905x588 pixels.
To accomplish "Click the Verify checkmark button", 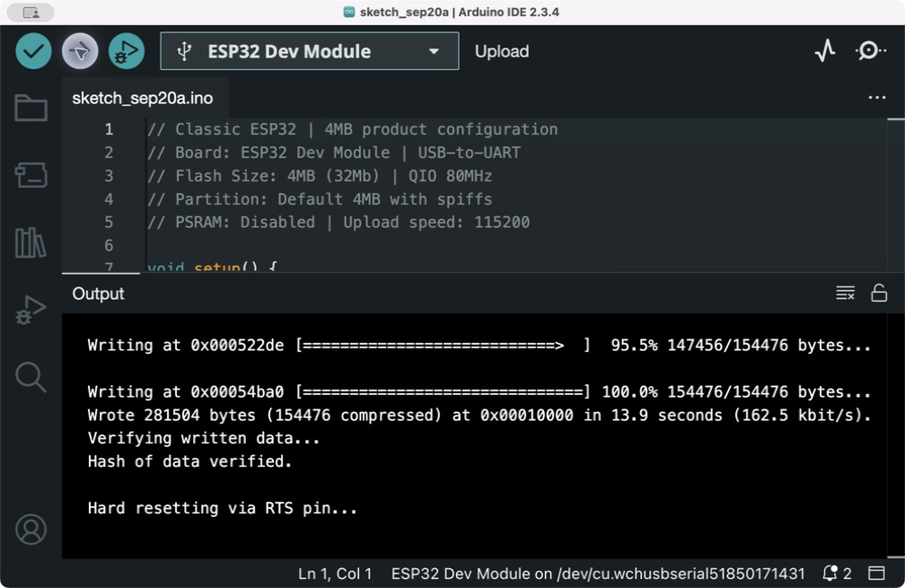I will tap(33, 51).
